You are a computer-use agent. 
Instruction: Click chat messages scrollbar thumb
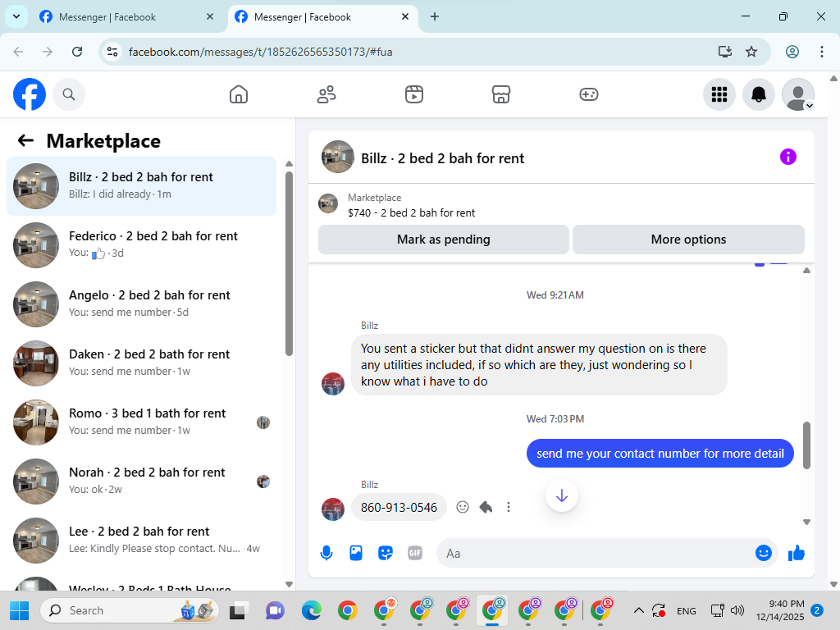click(807, 445)
